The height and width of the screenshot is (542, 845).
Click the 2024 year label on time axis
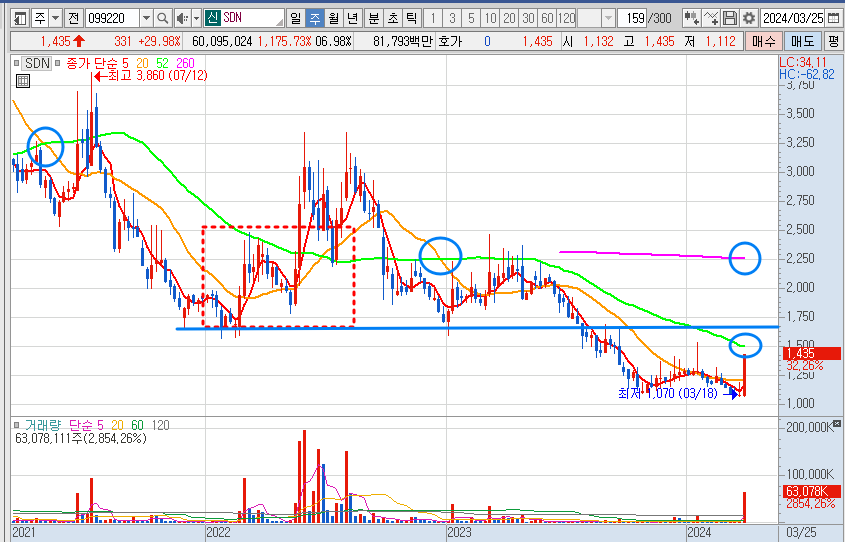pos(699,532)
